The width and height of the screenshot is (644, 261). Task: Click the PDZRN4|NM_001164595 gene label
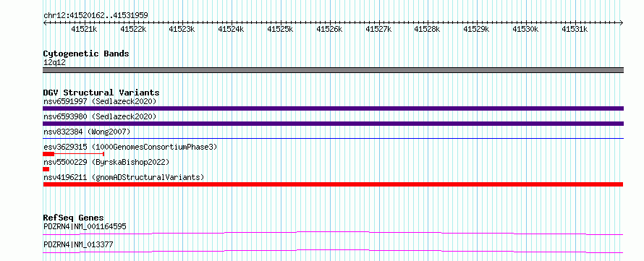(85, 226)
